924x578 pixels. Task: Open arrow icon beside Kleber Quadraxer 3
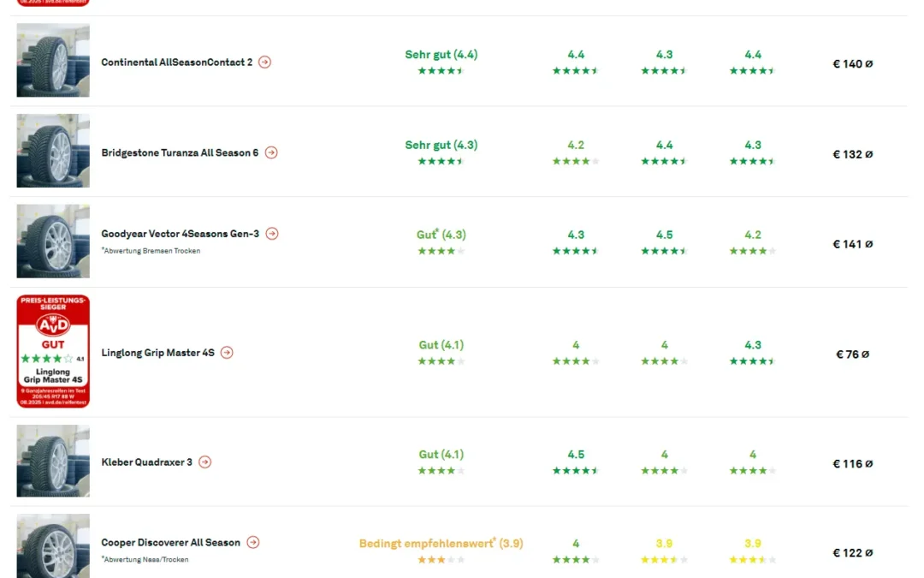pyautogui.click(x=204, y=462)
